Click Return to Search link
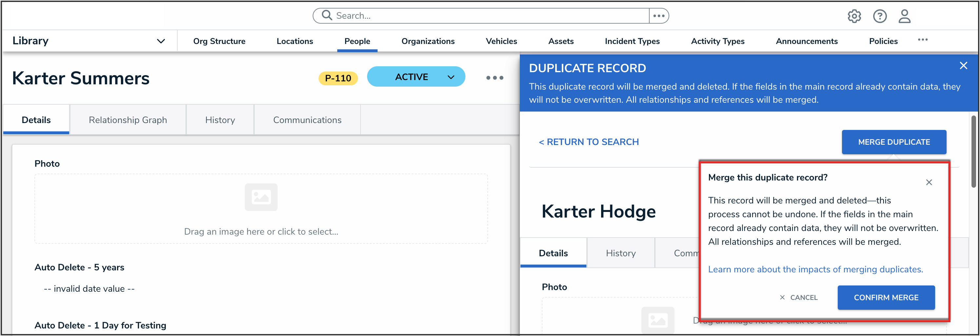 [589, 142]
